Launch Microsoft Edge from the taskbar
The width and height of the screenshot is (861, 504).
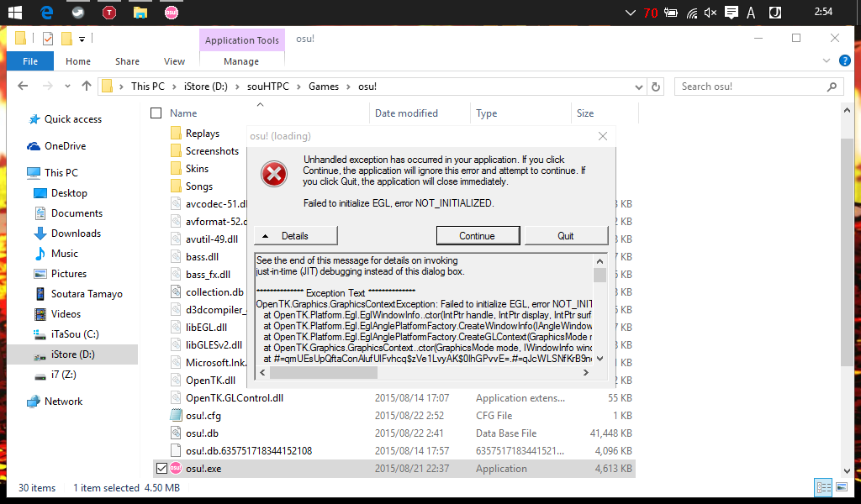[47, 12]
